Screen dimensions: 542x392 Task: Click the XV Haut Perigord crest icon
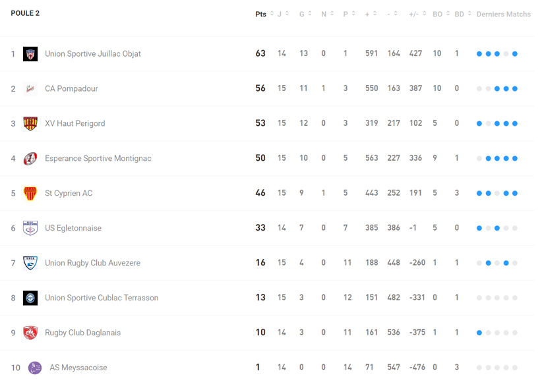point(30,124)
